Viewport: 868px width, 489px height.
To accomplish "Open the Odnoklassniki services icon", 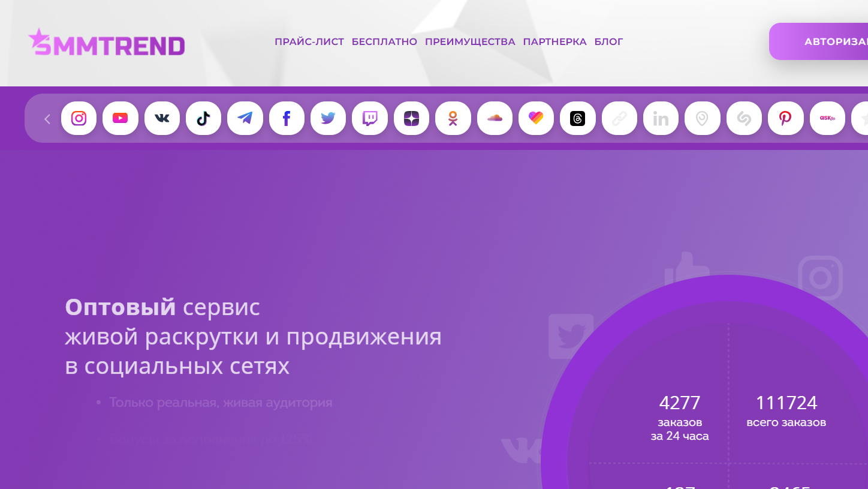I will (x=453, y=118).
